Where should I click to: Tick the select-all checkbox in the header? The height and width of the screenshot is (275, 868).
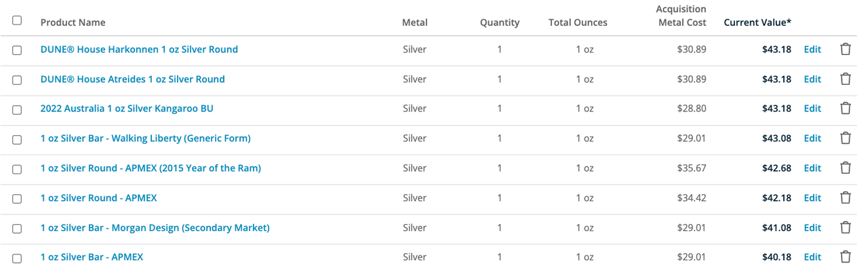click(17, 20)
